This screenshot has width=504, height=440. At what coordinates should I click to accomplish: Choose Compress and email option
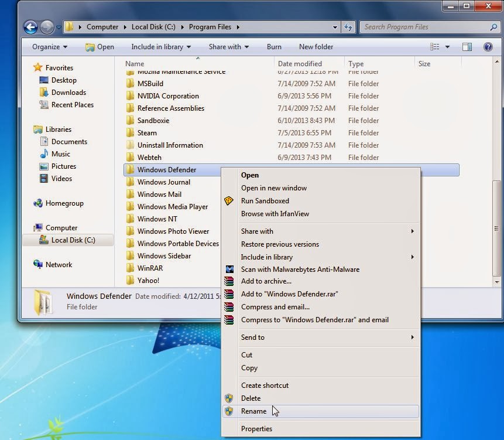coord(321,307)
